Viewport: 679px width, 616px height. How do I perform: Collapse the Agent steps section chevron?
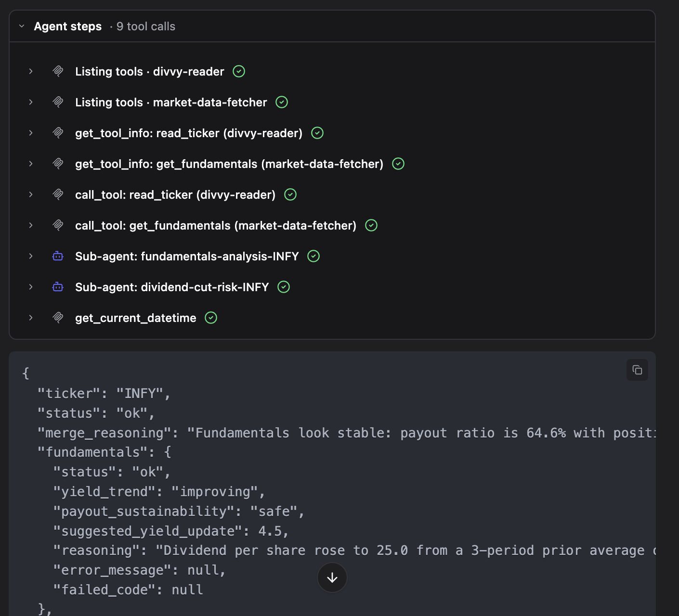tap(22, 26)
